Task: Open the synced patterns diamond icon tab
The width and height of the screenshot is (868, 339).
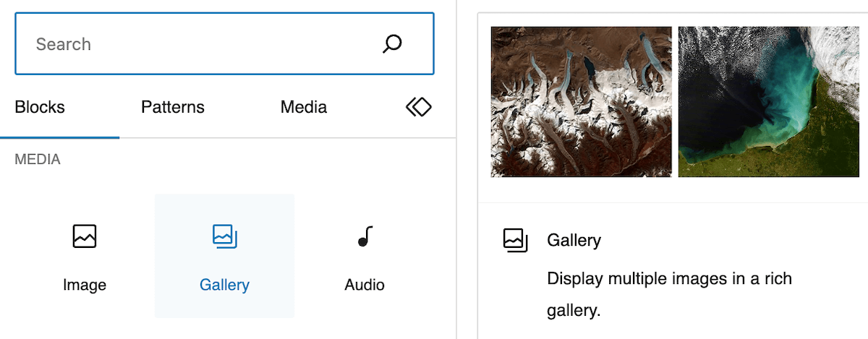Action: tap(418, 108)
